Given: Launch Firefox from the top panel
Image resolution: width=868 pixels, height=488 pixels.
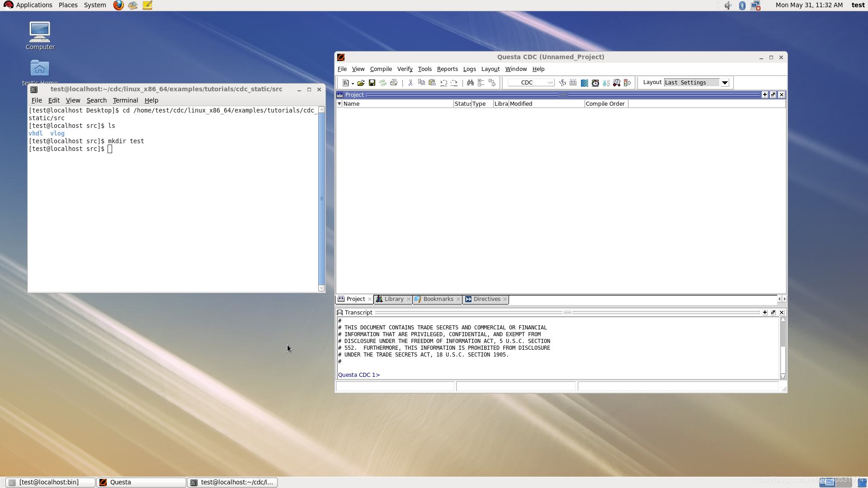Looking at the screenshot, I should pos(118,5).
